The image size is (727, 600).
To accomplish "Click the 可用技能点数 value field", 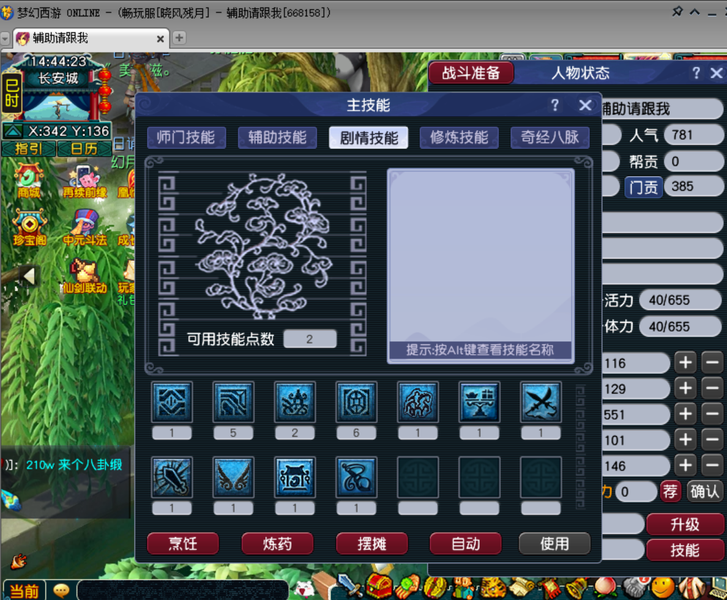I will pos(310,339).
